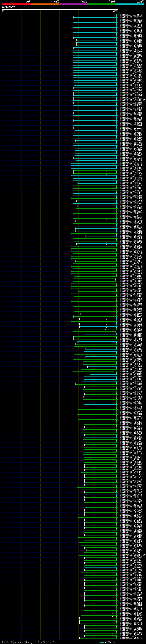Select the UniRef100_Q38870 label
Image resolution: width=146 pixels, height=644 pixels.
131,354
